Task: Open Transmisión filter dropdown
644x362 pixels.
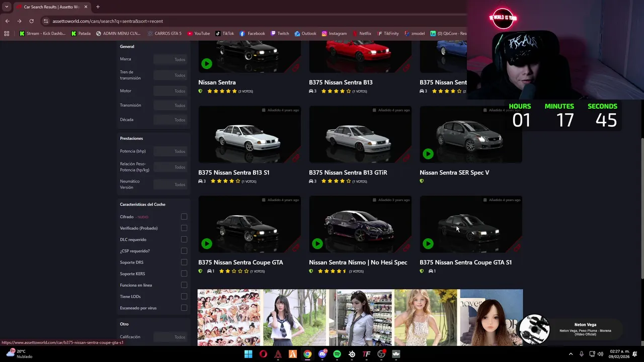Action: [170, 106]
